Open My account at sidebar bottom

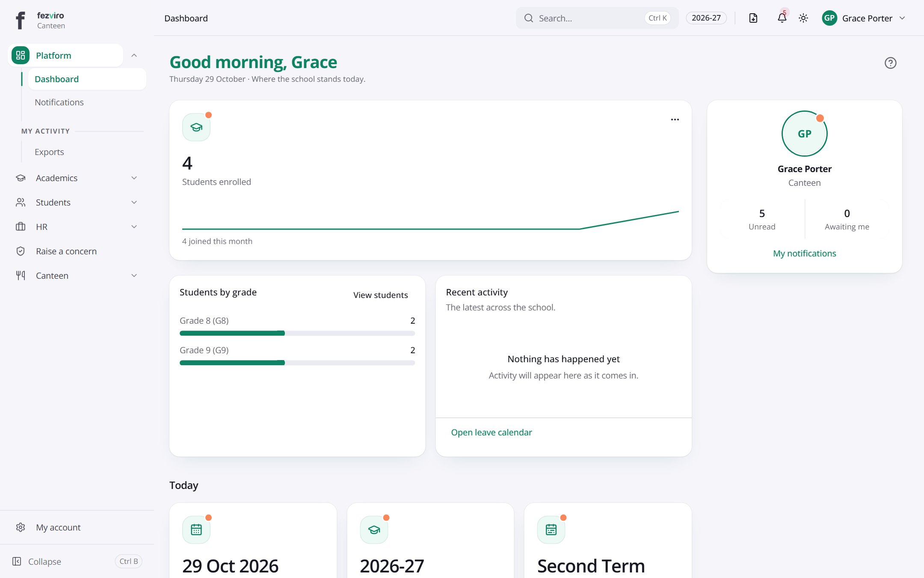(x=77, y=527)
